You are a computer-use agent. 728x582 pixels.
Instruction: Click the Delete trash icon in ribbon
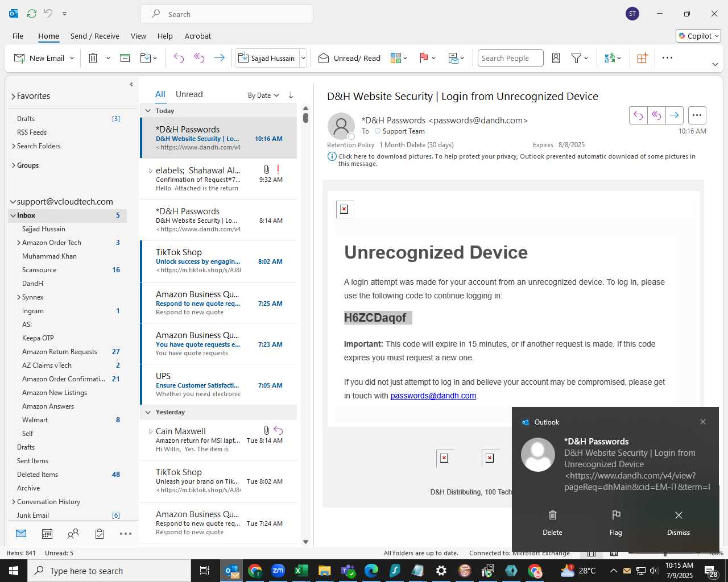(x=93, y=58)
